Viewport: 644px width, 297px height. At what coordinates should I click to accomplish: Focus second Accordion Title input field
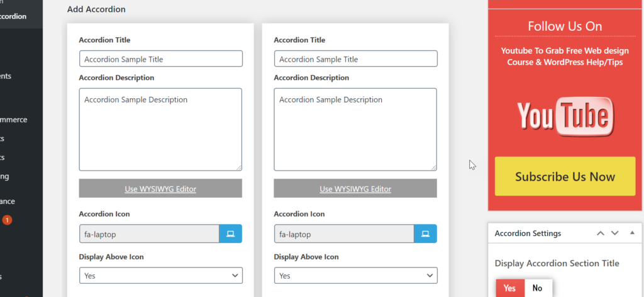[355, 59]
